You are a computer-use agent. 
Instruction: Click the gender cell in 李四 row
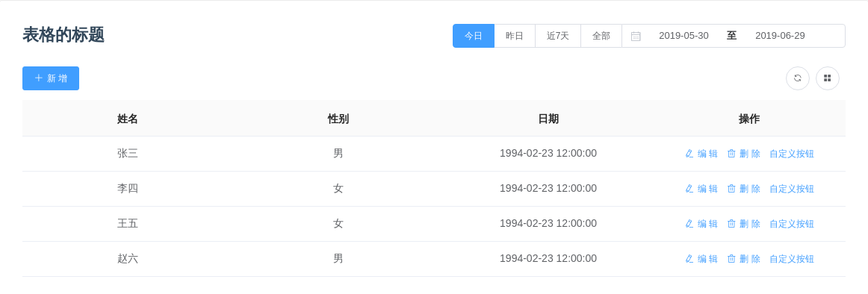[338, 189]
